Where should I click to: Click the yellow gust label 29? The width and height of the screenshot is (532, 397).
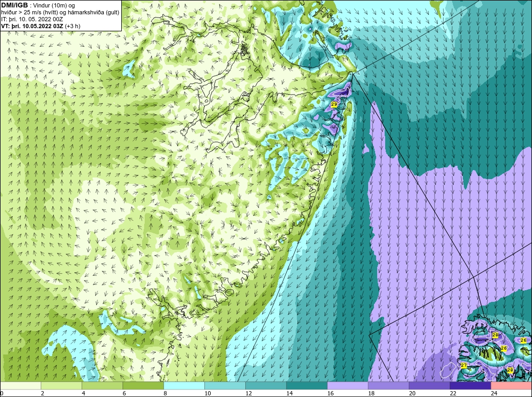click(x=334, y=104)
